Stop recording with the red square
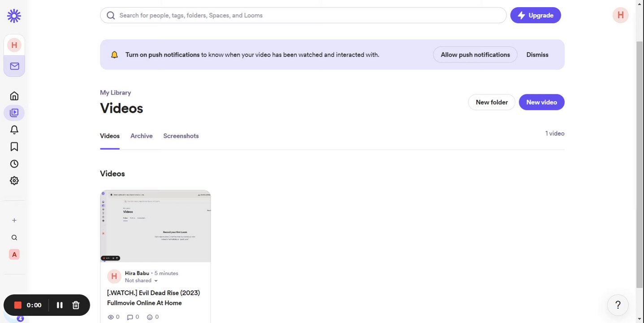This screenshot has width=644, height=323. 17,305
